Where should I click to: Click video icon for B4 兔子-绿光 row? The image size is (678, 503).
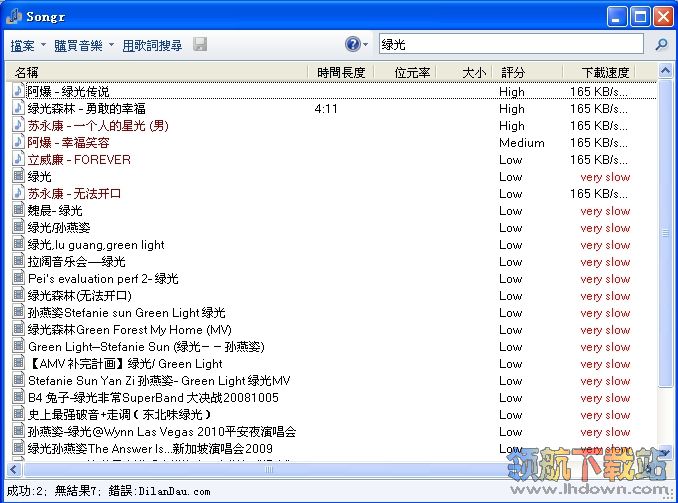pyautogui.click(x=18, y=397)
